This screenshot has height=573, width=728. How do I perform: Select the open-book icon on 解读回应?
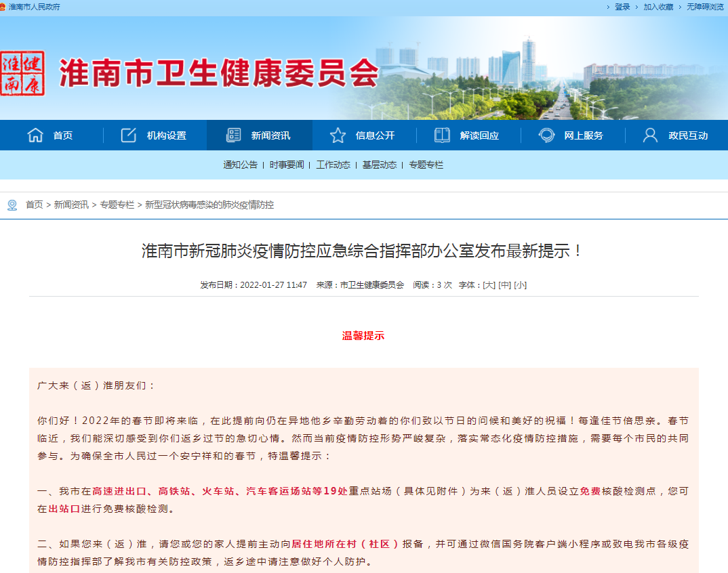coord(443,135)
